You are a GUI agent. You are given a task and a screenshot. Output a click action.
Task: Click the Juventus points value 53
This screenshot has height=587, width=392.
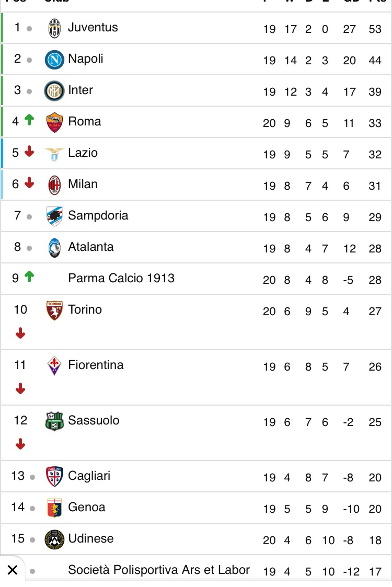click(x=375, y=29)
